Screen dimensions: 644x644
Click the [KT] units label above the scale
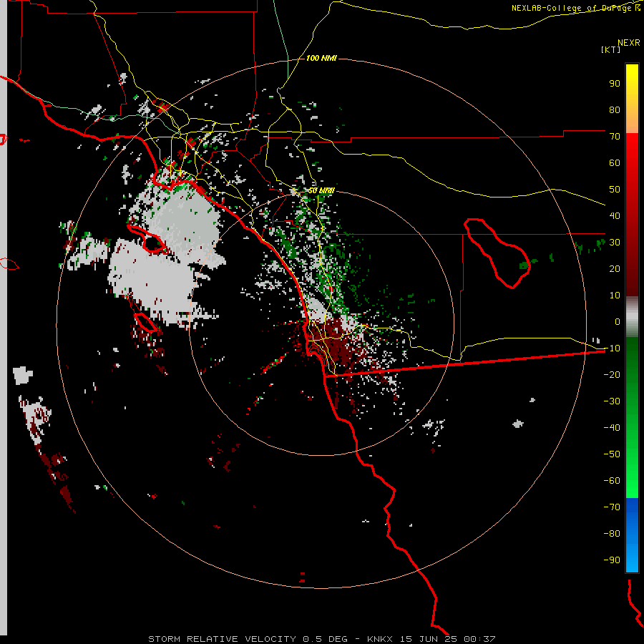610,49
